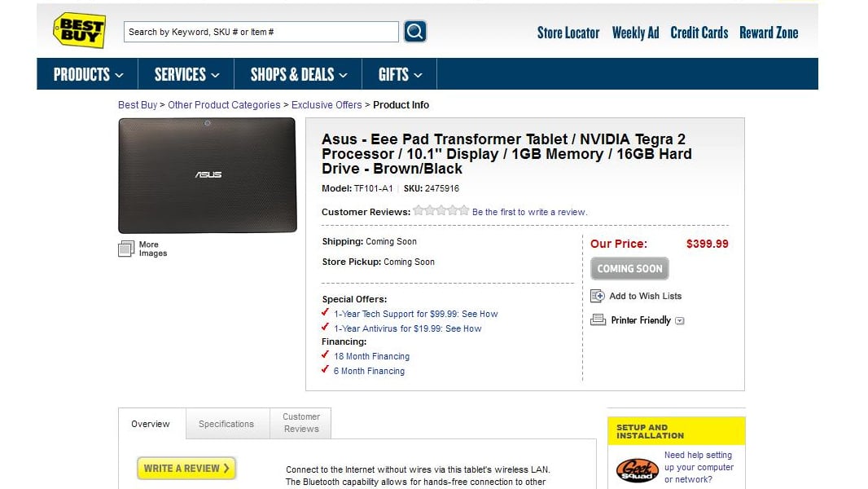The height and width of the screenshot is (489, 868).
Task: Click the customer review star rating
Action: [441, 210]
